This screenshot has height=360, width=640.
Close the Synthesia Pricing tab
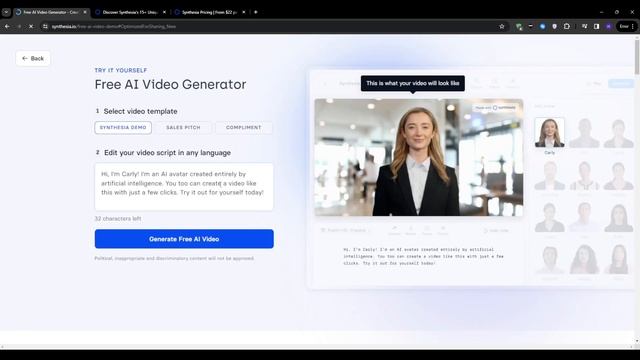pos(244,12)
